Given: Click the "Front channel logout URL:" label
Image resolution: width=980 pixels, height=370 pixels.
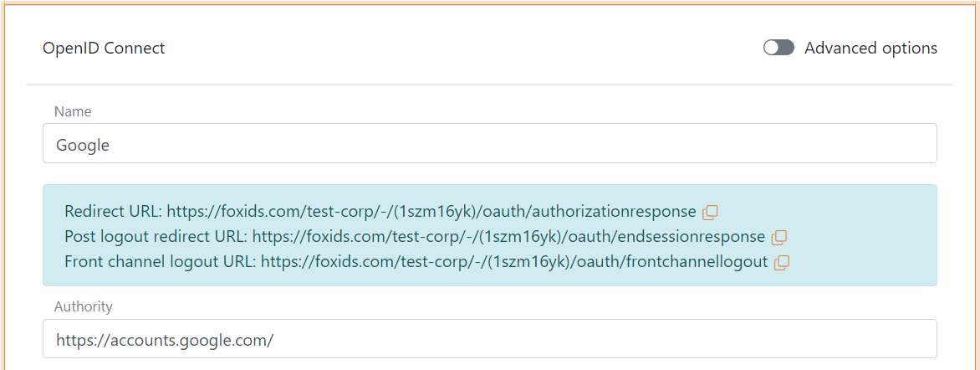Looking at the screenshot, I should tap(160, 261).
